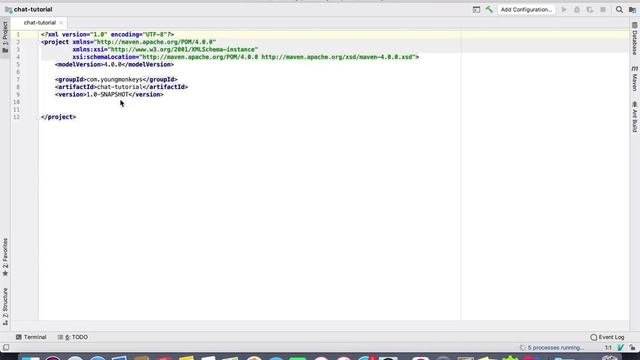Toggle tool window bars status icon
Viewport: 640px width, 360px height.
pyautogui.click(x=6, y=347)
